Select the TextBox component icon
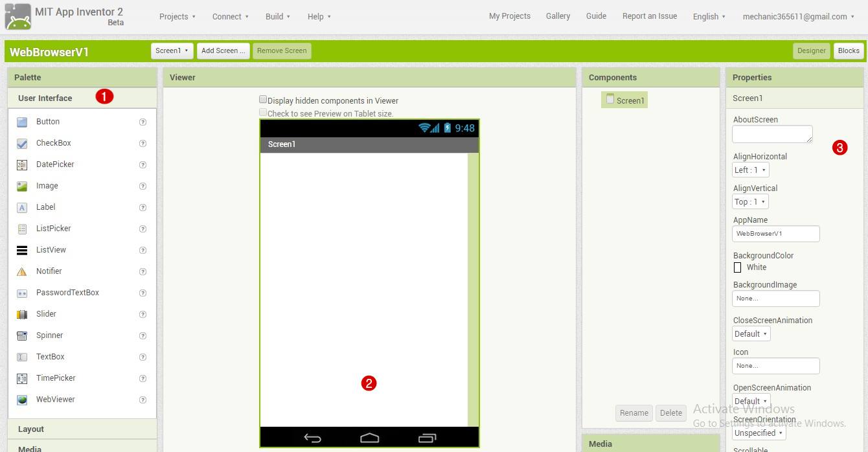 [x=22, y=357]
